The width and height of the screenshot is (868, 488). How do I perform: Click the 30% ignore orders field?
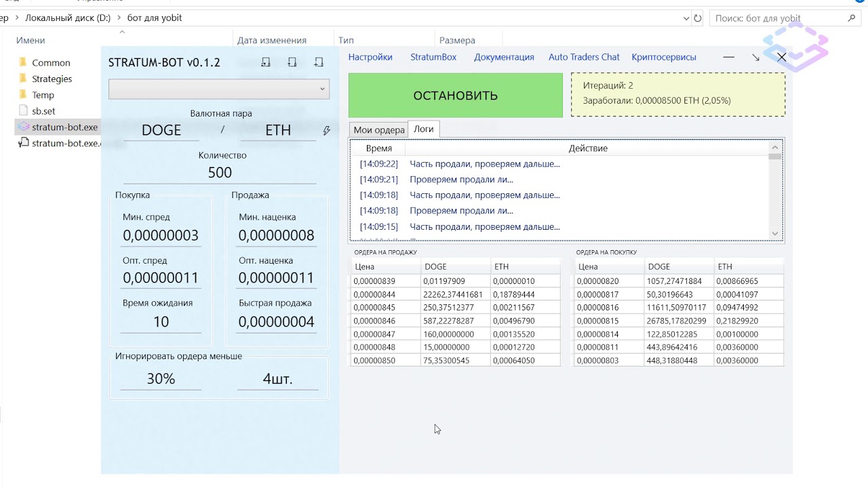161,379
